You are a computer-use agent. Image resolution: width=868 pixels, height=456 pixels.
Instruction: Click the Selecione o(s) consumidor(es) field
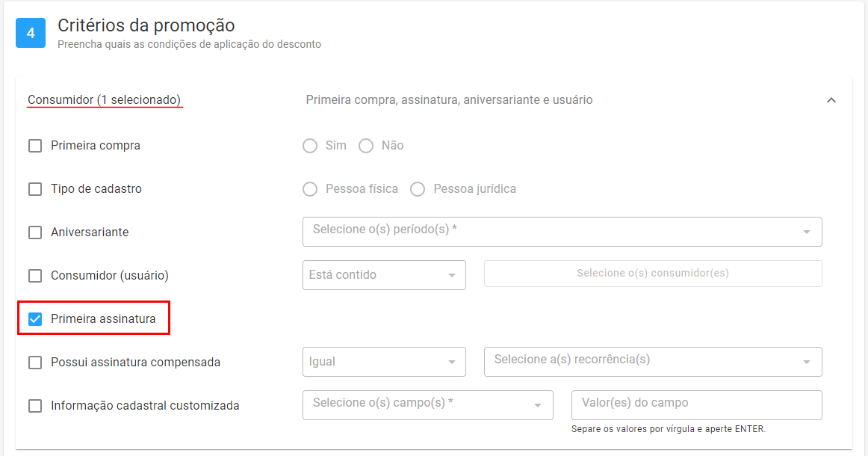(653, 274)
